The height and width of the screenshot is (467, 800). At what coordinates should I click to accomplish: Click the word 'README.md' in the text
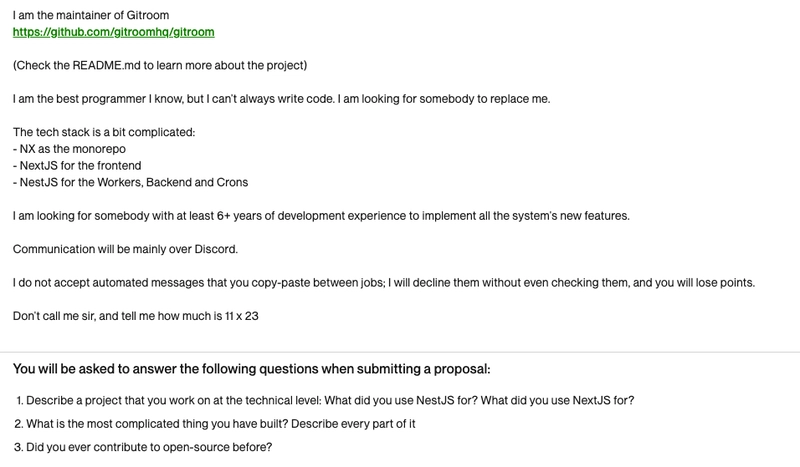point(106,65)
